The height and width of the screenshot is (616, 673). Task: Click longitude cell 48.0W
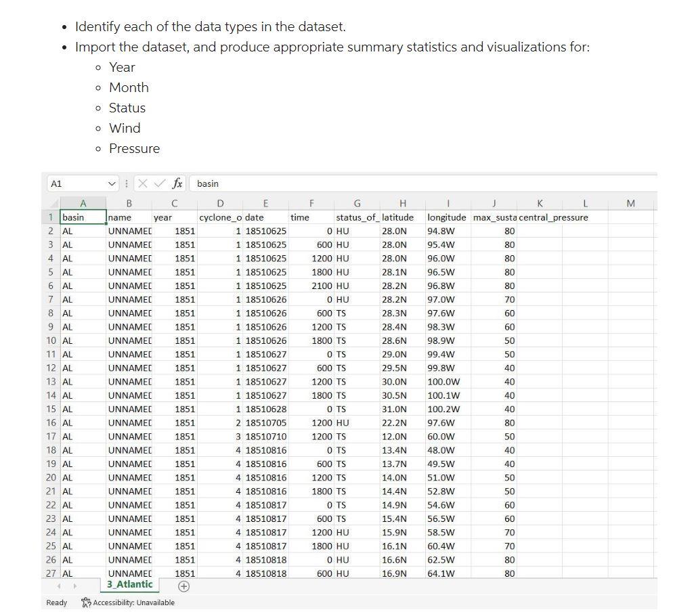448,450
